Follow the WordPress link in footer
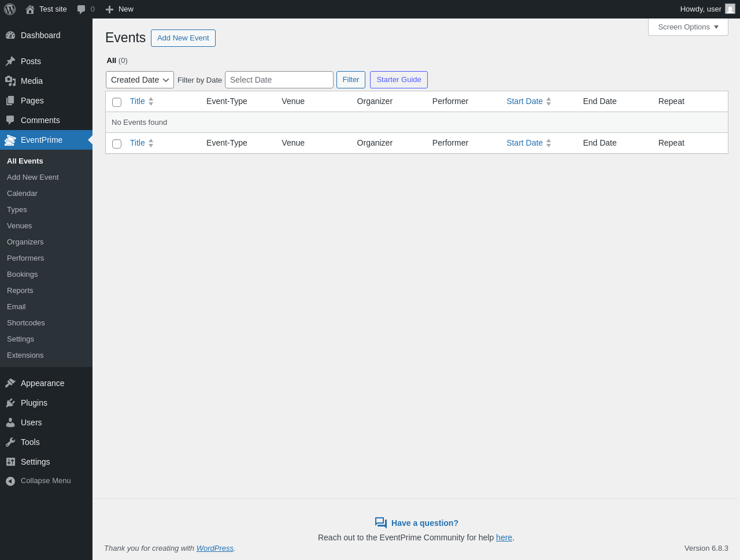Viewport: 740px width, 560px height. point(214,548)
